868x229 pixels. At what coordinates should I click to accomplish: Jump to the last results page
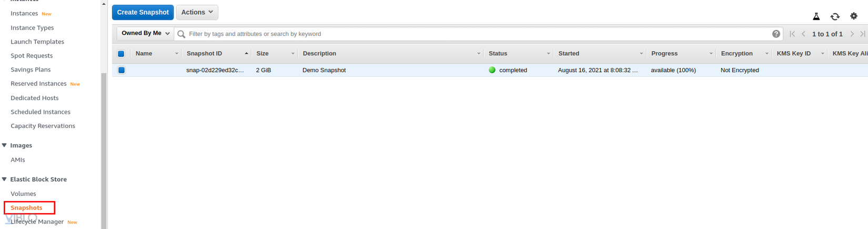(x=863, y=34)
